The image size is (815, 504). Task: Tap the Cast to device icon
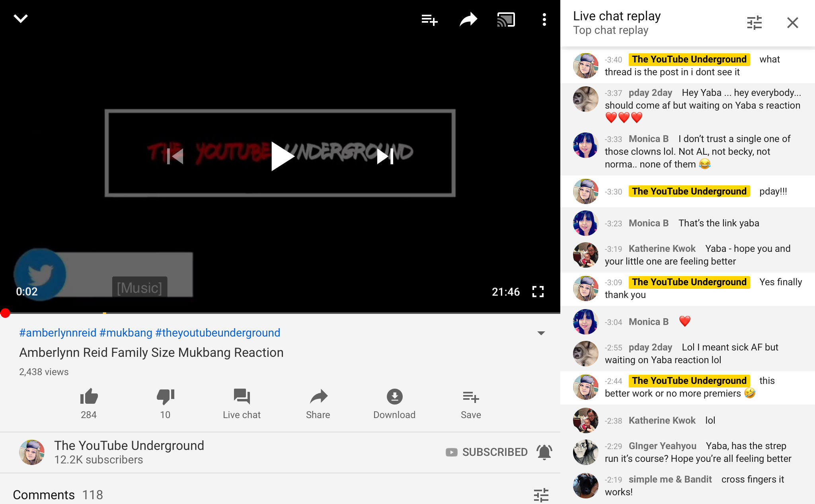(506, 19)
